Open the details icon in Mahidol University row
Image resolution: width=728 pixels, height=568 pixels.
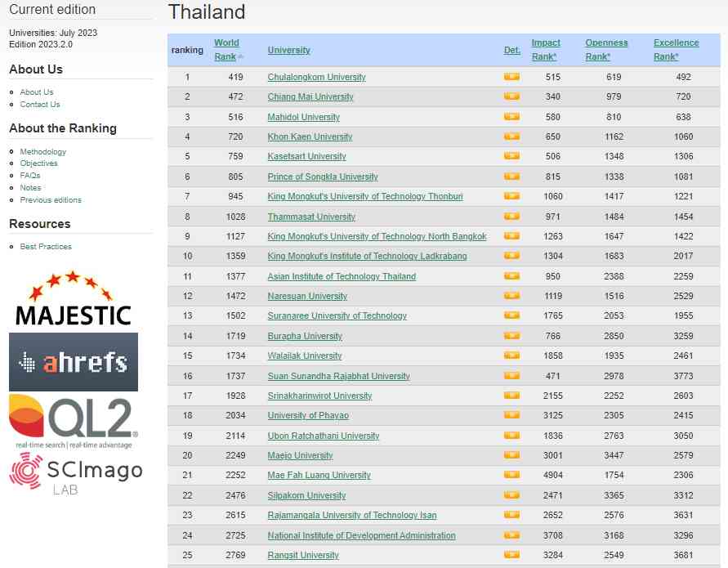pos(511,117)
